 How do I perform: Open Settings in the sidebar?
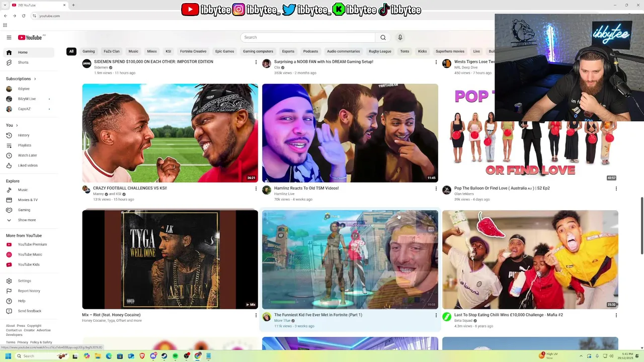[29, 281]
